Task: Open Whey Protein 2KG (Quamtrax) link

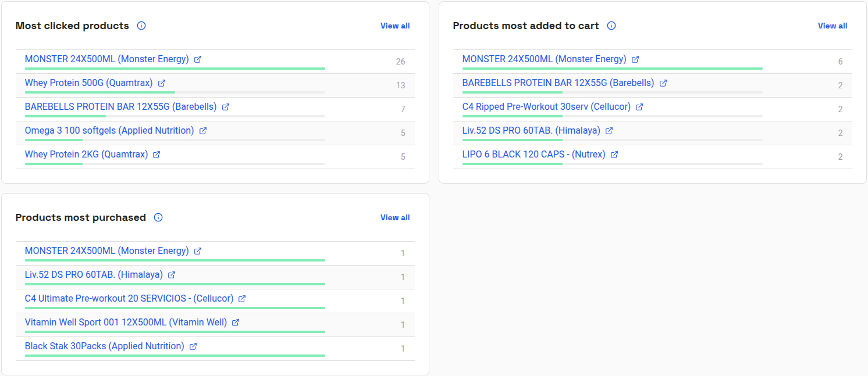Action: pyautogui.click(x=86, y=154)
